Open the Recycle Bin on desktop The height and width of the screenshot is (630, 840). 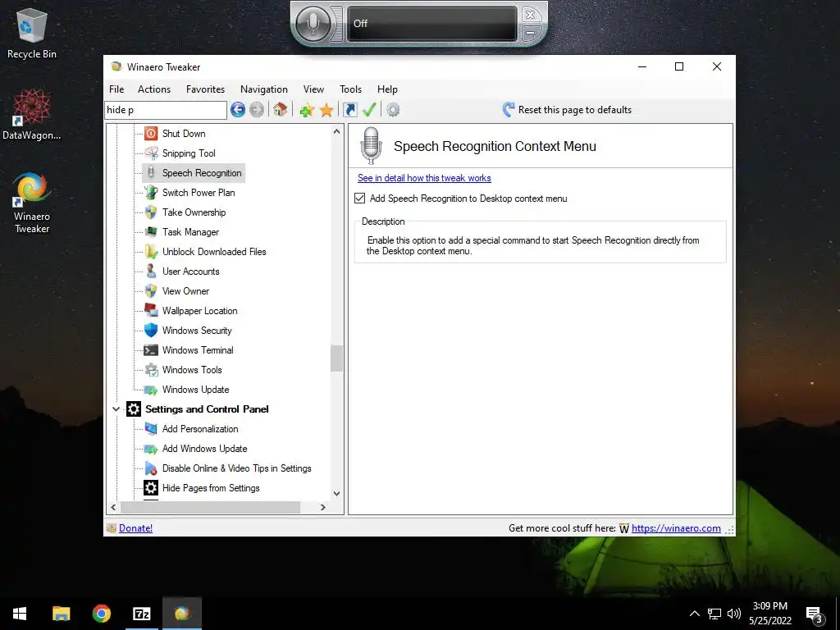pos(32,34)
